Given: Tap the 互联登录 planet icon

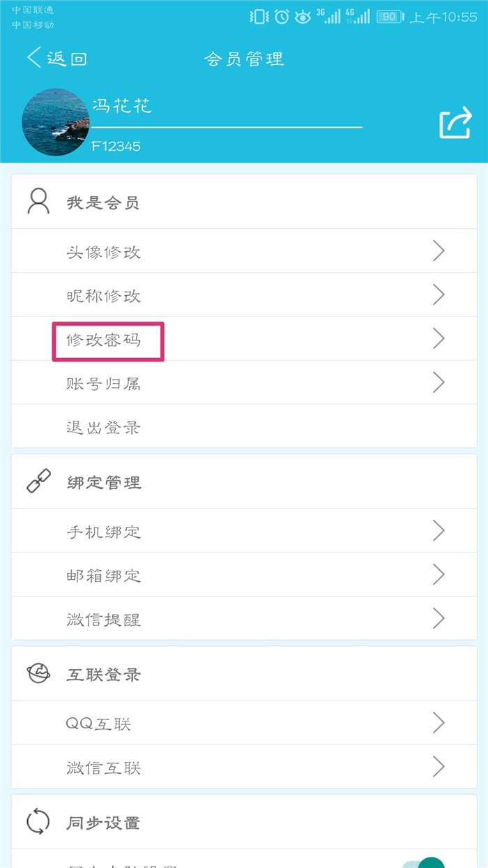Looking at the screenshot, I should coord(38,674).
